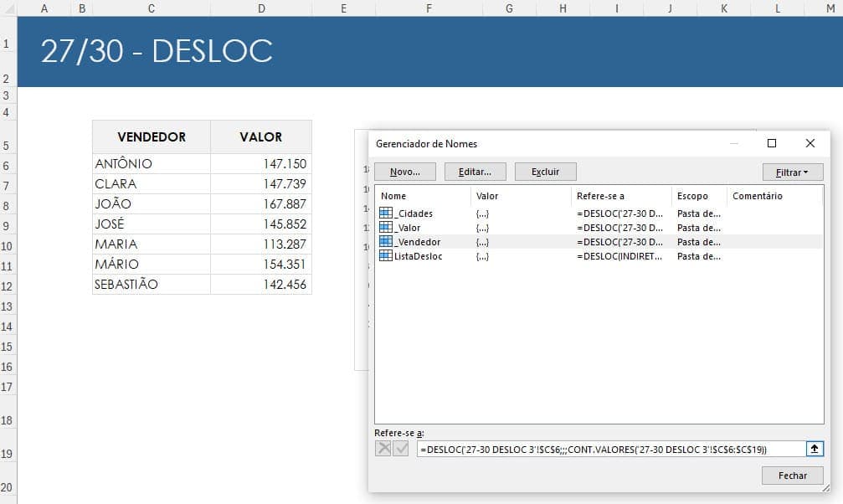Close the dialog with the Fechar button

click(792, 476)
